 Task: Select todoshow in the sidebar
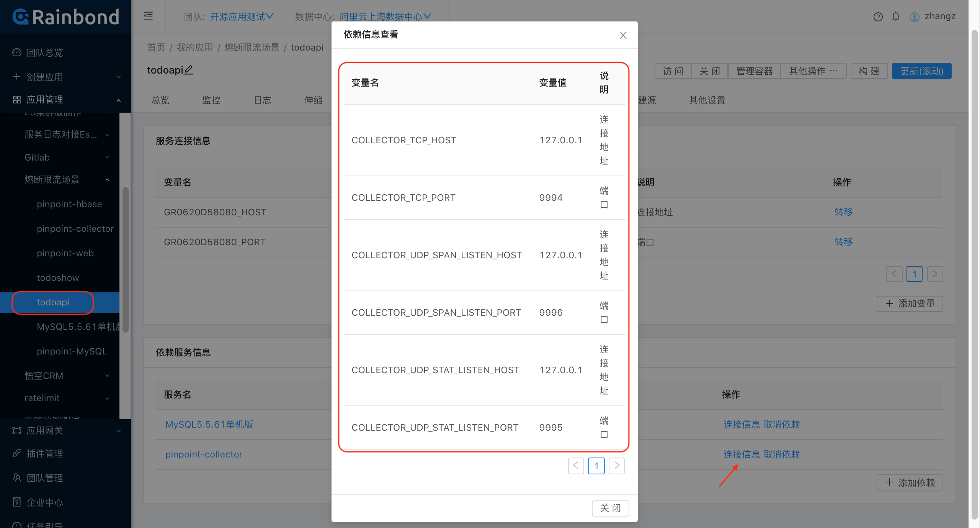pyautogui.click(x=58, y=278)
